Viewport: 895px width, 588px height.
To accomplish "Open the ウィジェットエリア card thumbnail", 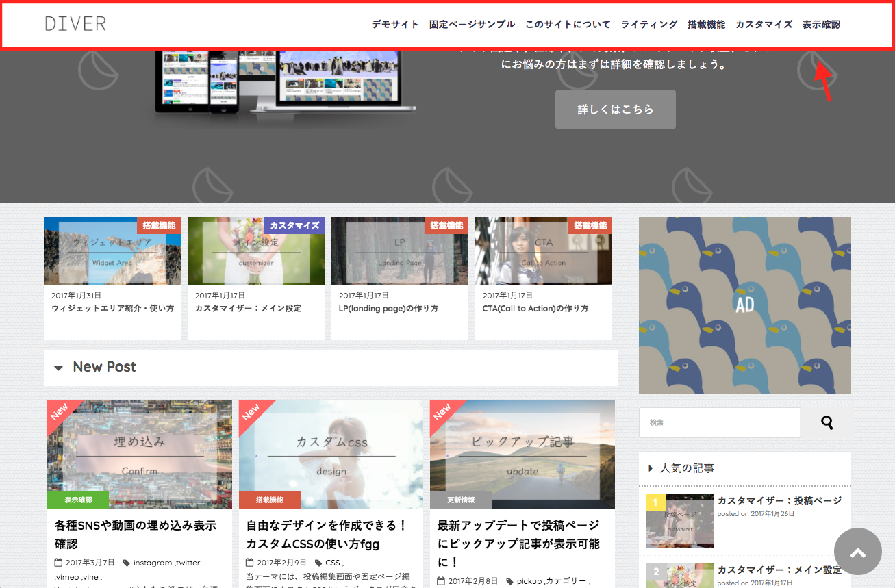I will click(112, 251).
